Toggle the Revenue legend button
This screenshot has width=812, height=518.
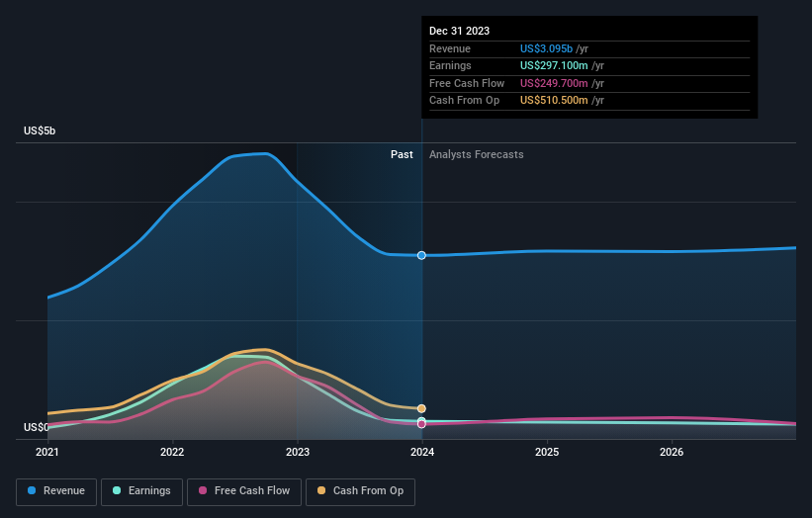[x=56, y=491]
